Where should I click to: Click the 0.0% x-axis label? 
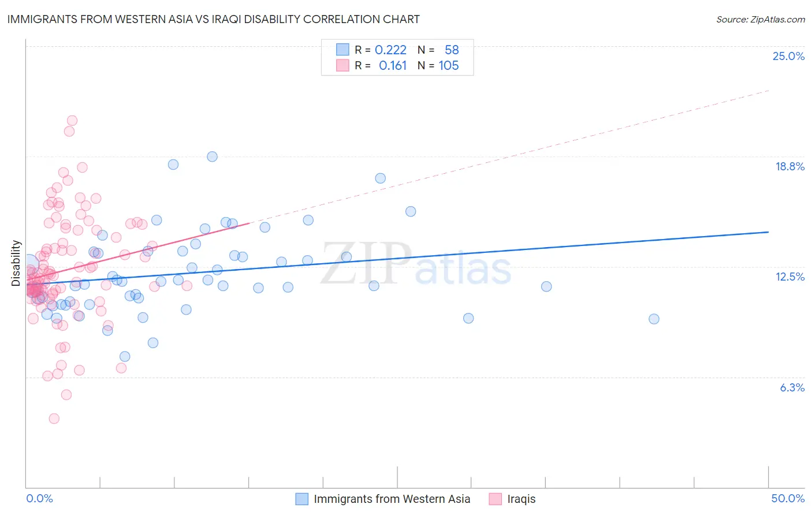pos(39,498)
